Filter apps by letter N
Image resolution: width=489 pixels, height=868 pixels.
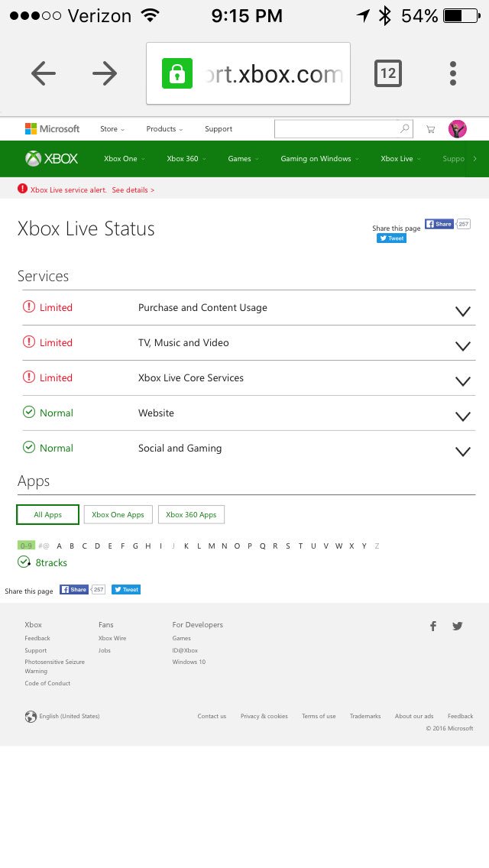click(225, 546)
